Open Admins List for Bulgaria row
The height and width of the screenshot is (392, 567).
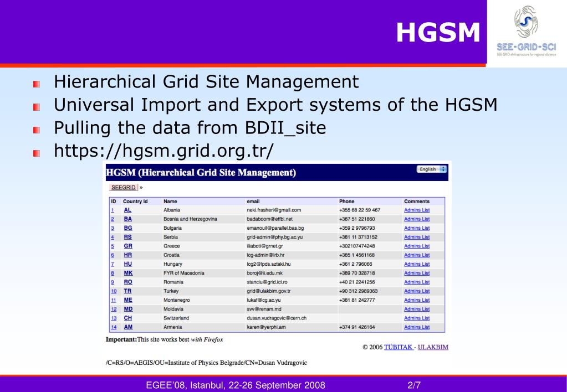(417, 228)
